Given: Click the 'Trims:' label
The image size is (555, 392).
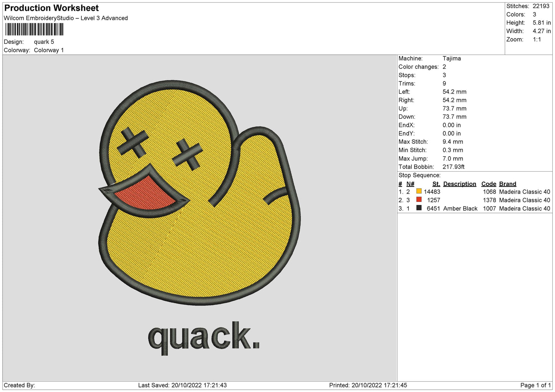Looking at the screenshot, I should pos(407,83).
